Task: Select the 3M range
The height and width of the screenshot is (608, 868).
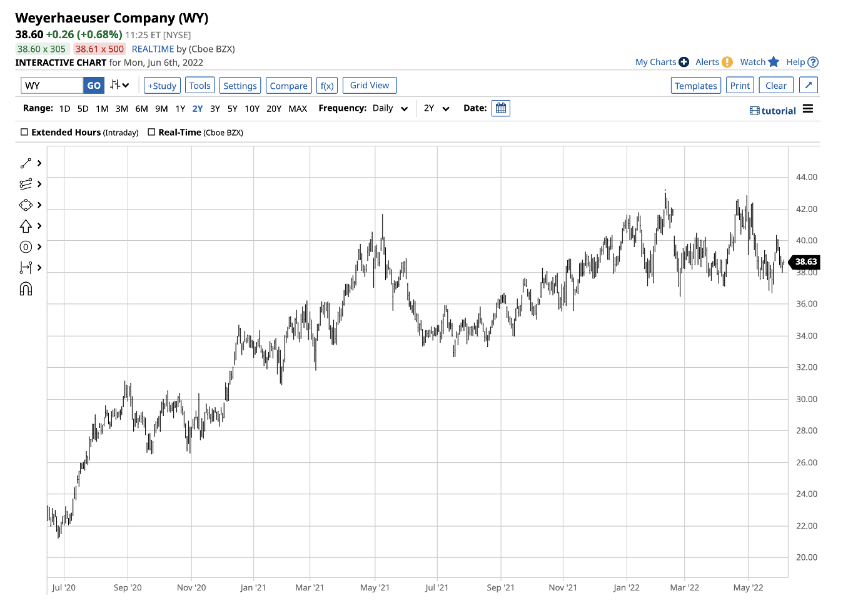Action: tap(122, 109)
